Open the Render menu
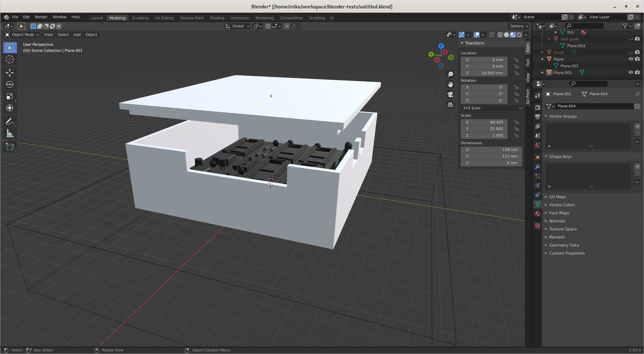This screenshot has width=644, height=354. pyautogui.click(x=41, y=17)
